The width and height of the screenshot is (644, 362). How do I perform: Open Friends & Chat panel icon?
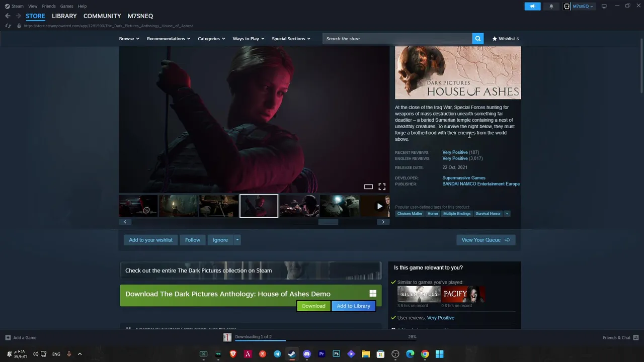[x=636, y=337]
